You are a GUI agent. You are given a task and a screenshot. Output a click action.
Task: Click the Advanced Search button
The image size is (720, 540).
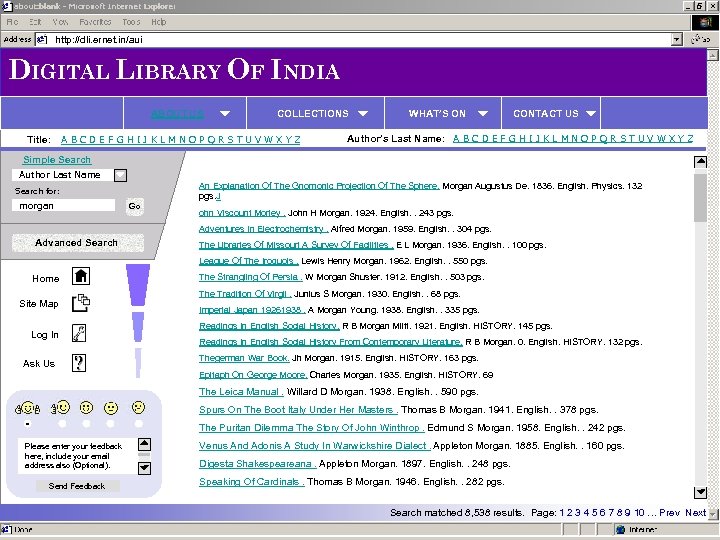pyautogui.click(x=77, y=242)
